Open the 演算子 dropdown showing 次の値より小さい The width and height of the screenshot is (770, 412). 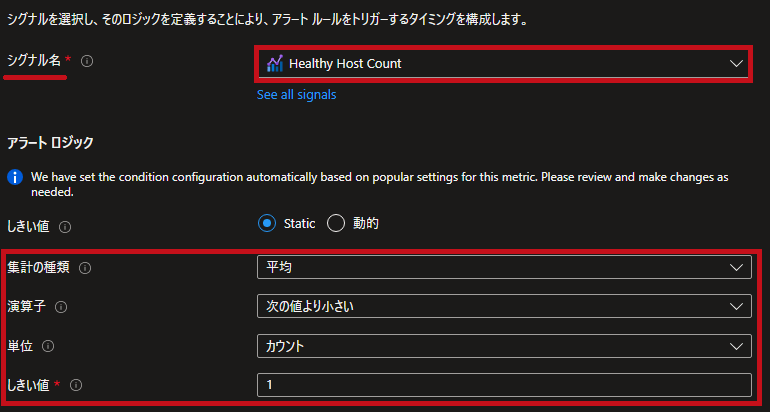(x=504, y=306)
